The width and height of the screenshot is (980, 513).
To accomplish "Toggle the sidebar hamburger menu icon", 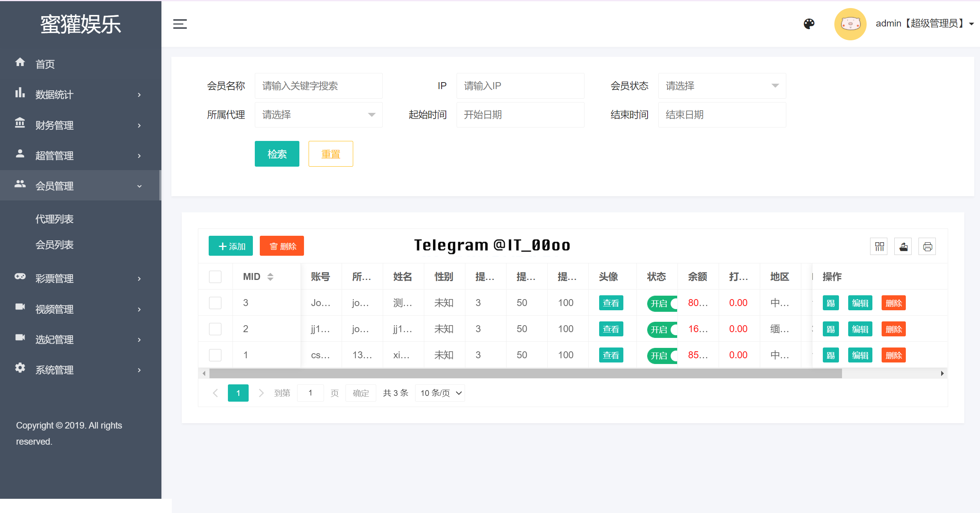I will click(180, 24).
